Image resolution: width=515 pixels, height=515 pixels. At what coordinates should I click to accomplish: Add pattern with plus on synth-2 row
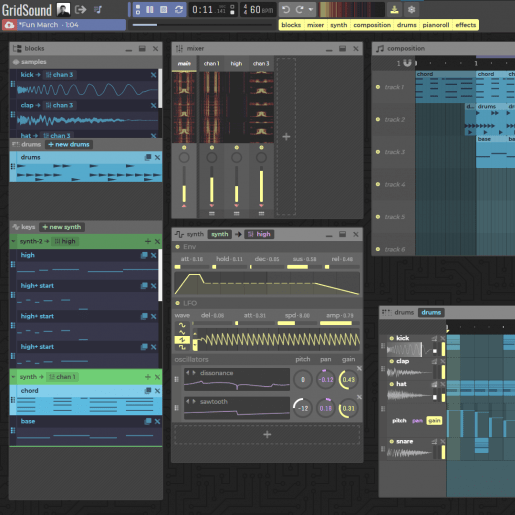coord(148,241)
